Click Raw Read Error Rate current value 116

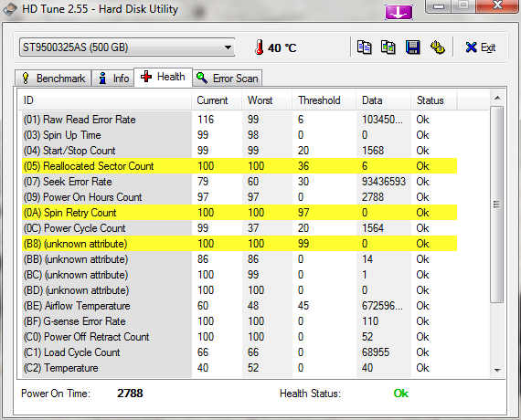206,120
